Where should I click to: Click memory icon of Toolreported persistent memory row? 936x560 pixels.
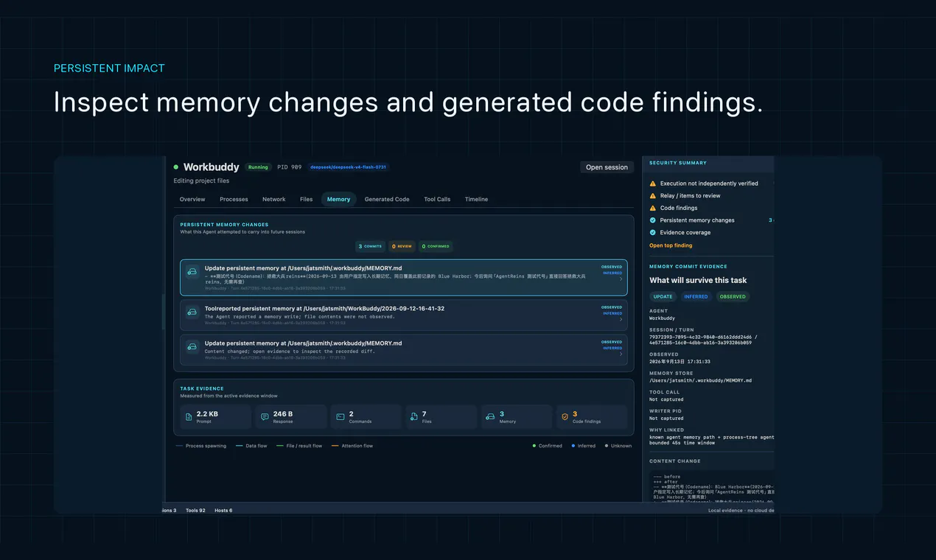[x=192, y=312]
